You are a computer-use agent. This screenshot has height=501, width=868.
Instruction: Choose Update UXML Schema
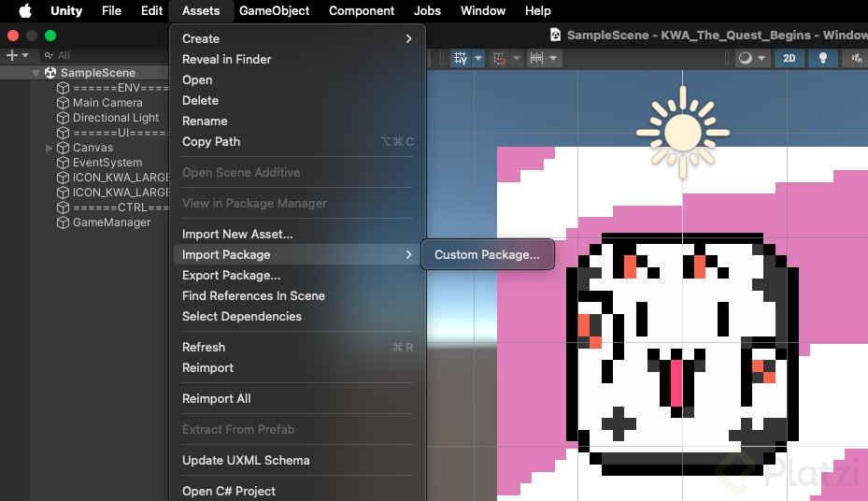coord(297,460)
